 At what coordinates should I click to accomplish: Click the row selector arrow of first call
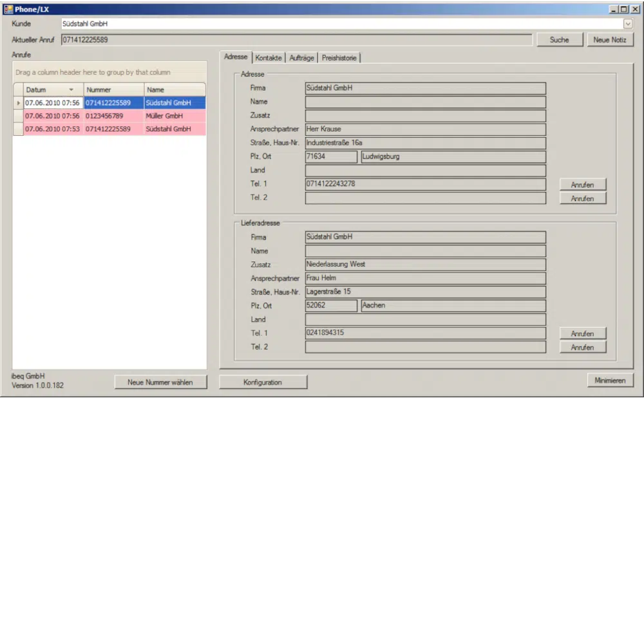pyautogui.click(x=18, y=103)
